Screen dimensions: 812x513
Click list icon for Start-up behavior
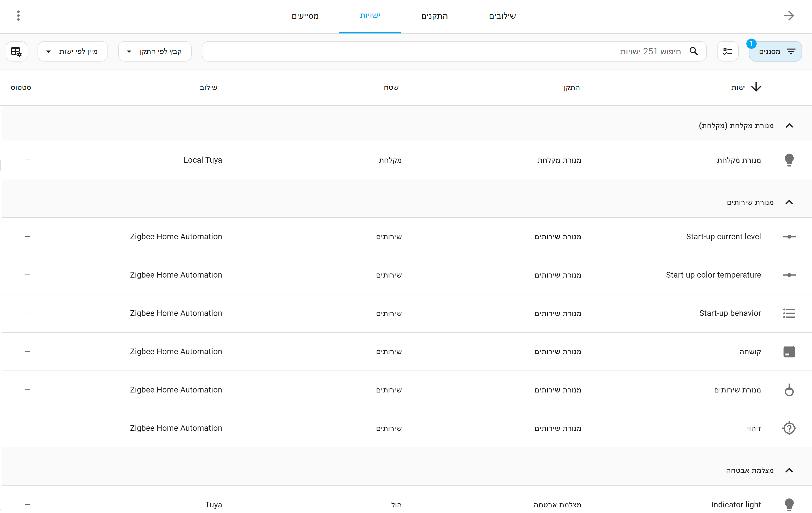click(x=789, y=313)
